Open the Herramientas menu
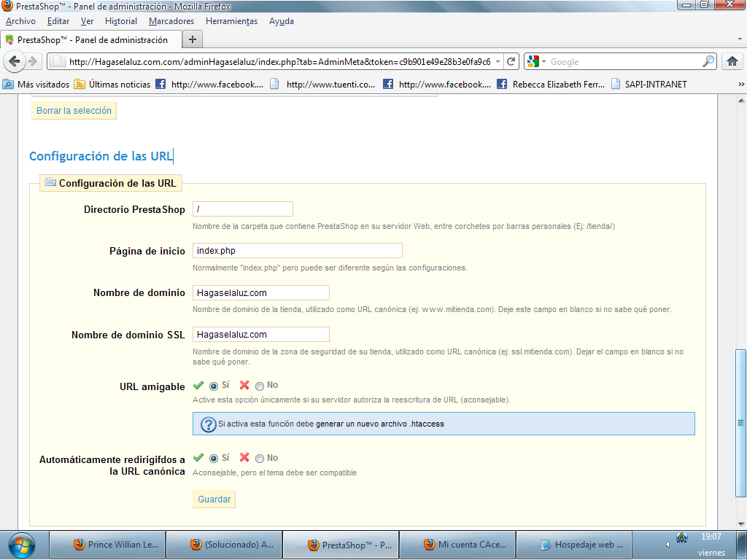The height and width of the screenshot is (560, 747). 231,21
